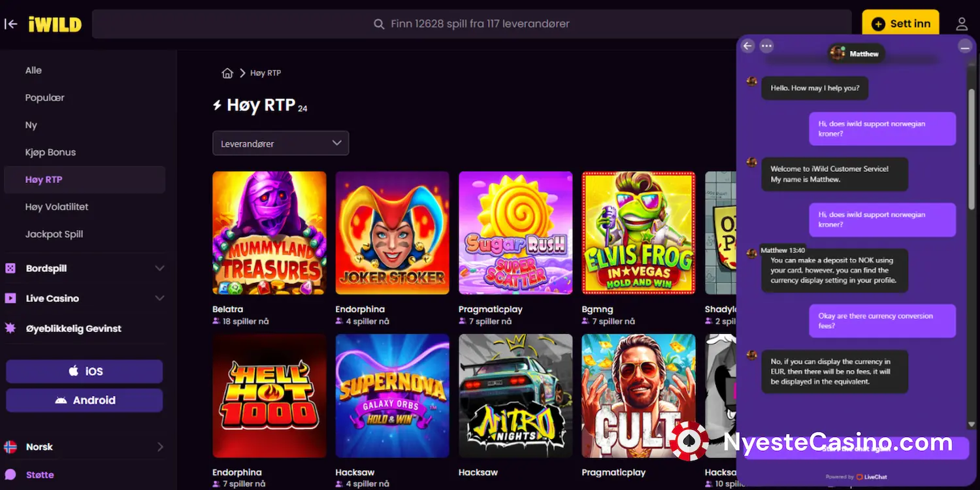This screenshot has width=980, height=490.
Task: Select the Kjøp Bonus category
Action: tap(50, 152)
